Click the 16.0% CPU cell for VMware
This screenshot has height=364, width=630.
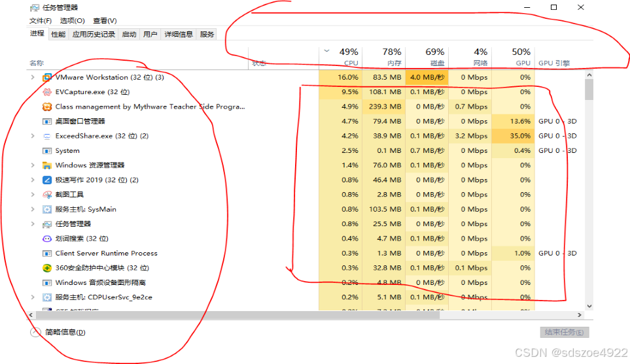pyautogui.click(x=341, y=77)
